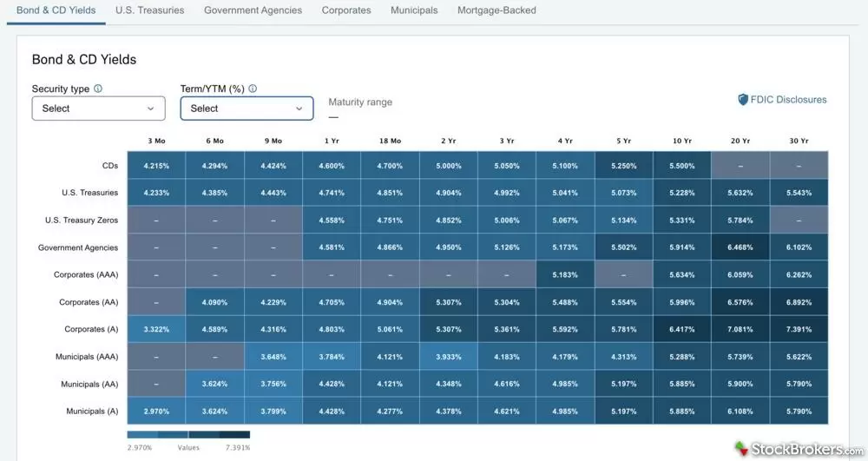Select Municipals (AAA) 2 Yr 3.933% cell

click(x=449, y=357)
